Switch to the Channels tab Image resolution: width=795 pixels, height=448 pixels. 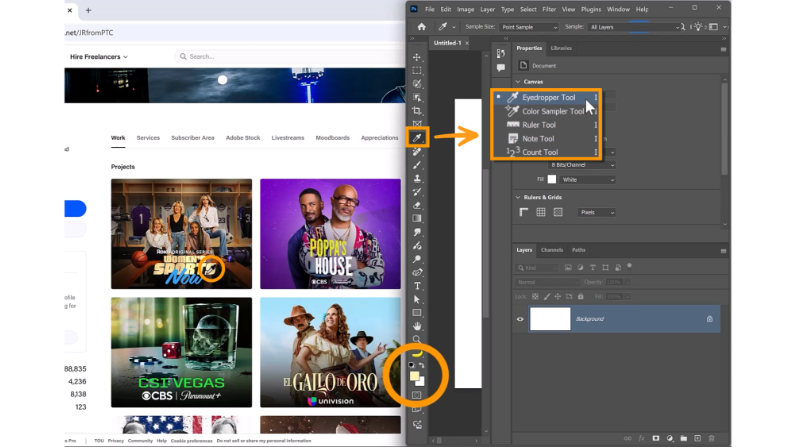pyautogui.click(x=552, y=250)
